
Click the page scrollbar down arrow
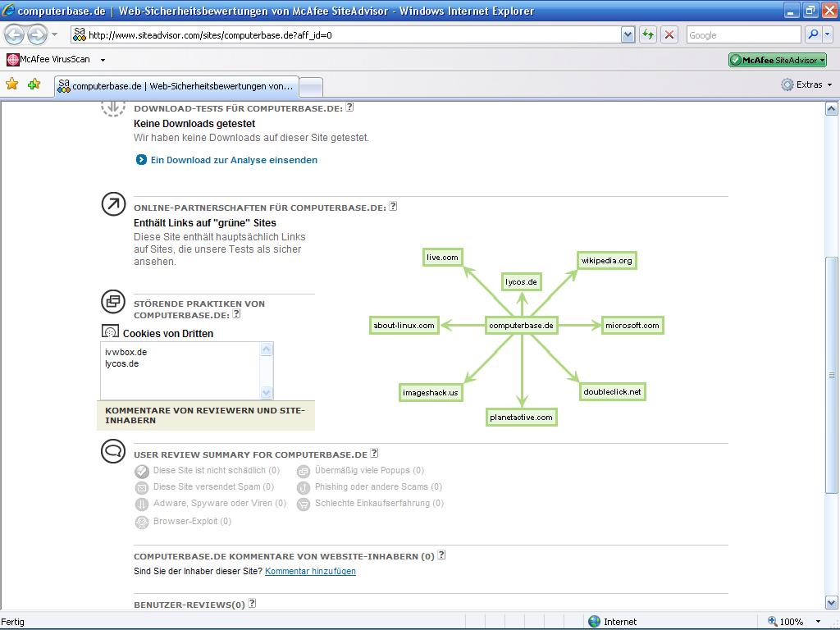pos(832,603)
